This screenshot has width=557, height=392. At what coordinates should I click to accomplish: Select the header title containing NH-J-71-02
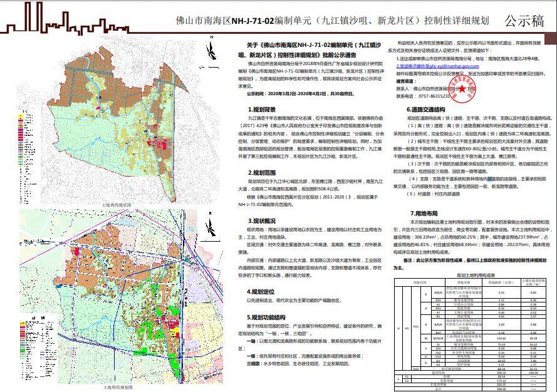(332, 21)
